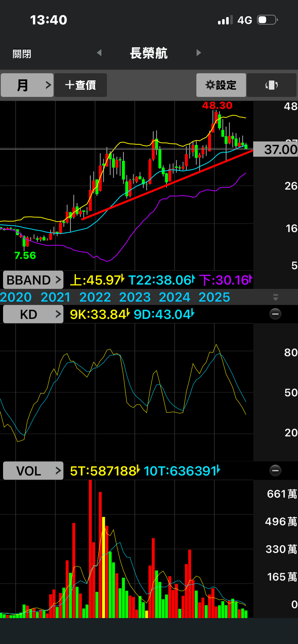This screenshot has height=644, width=298.
Task: Tap the upper band value 上:45.97
Action: (x=97, y=280)
